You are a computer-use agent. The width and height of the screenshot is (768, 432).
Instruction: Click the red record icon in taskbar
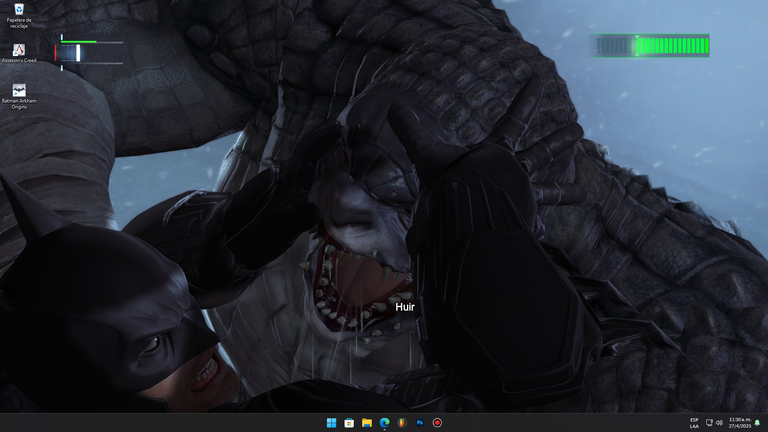tap(437, 423)
